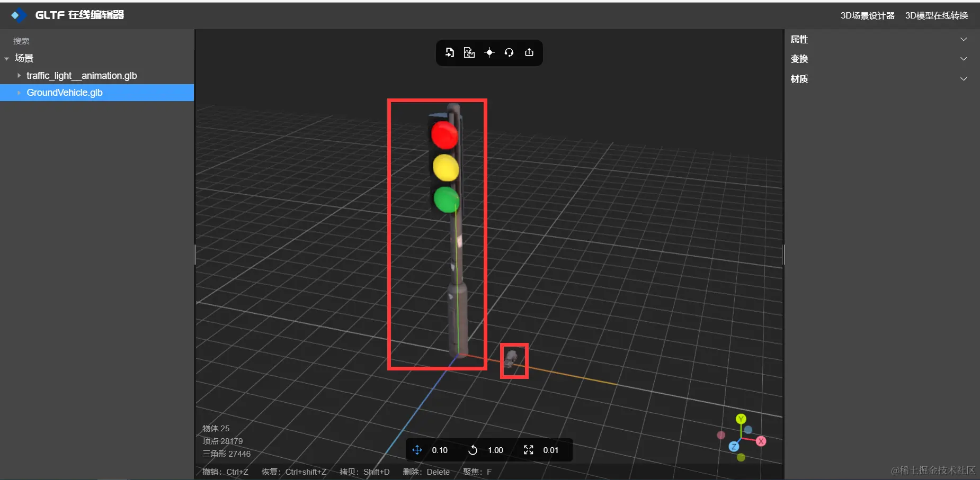Image resolution: width=980 pixels, height=480 pixels.
Task: Click the 拷贝: Shift+D shortcut hint
Action: [x=364, y=472]
